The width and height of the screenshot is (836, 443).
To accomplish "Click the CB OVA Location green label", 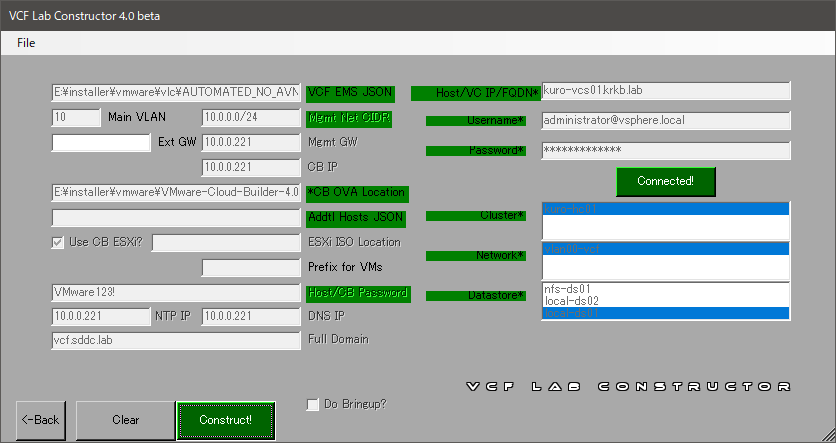I will [x=357, y=193].
